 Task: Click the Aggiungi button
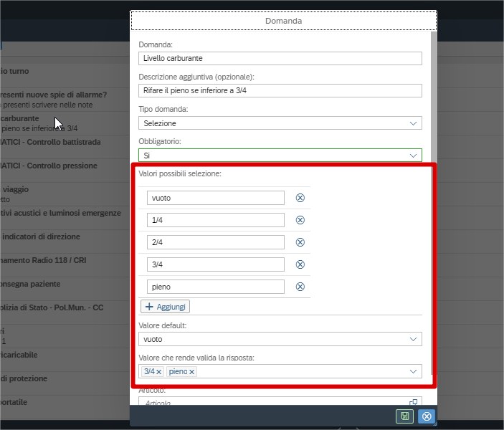[x=165, y=307]
